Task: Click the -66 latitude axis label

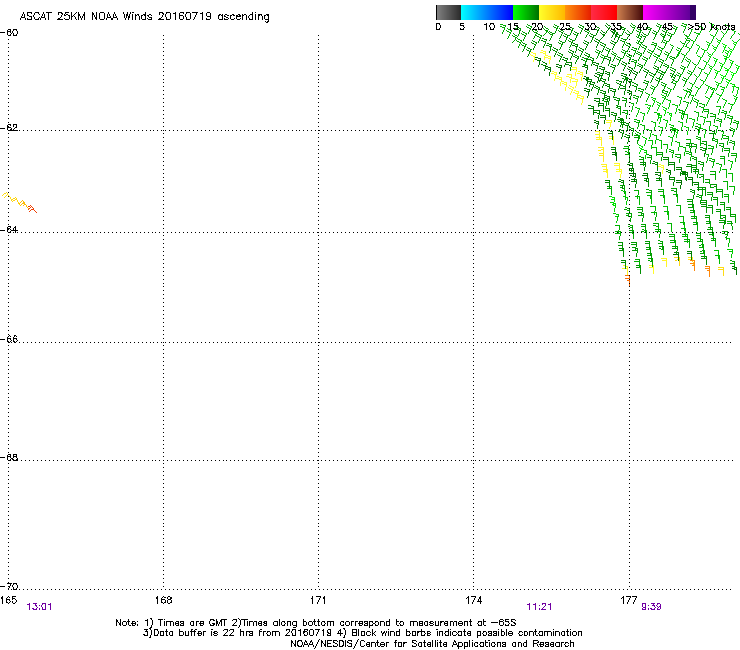Action: [x=9, y=339]
